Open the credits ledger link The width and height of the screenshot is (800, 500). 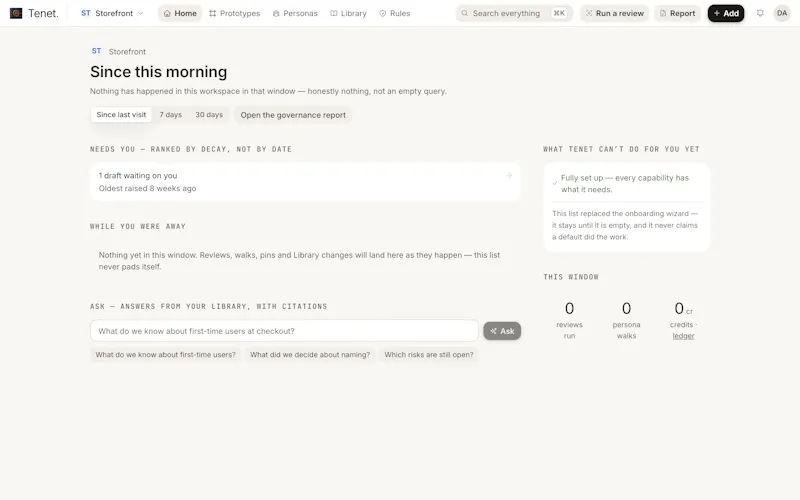click(683, 336)
